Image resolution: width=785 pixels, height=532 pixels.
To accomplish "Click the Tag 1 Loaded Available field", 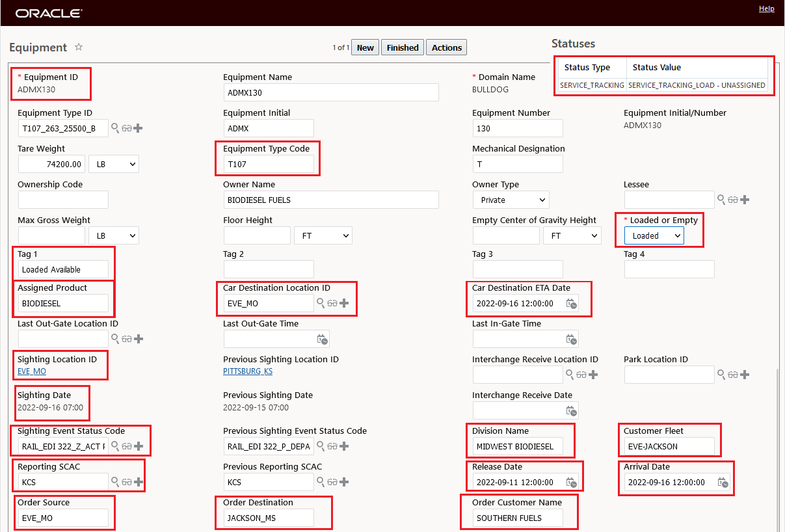I will click(x=63, y=269).
